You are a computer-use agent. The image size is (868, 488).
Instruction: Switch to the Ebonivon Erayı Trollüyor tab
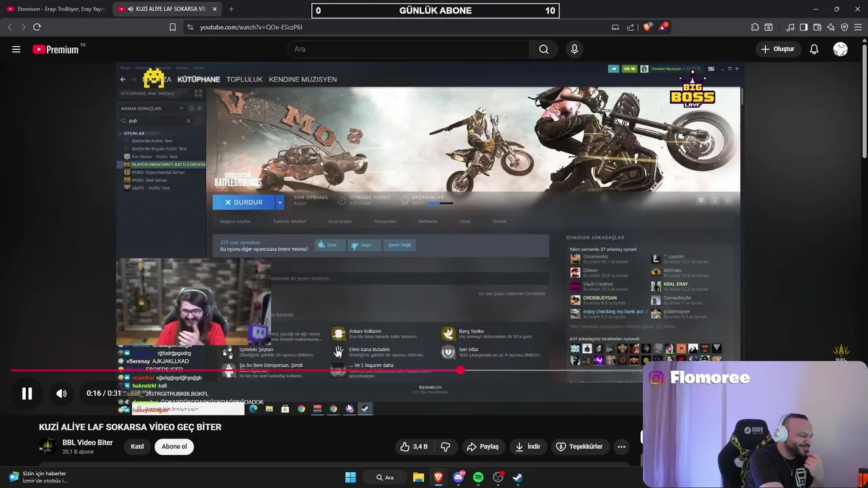click(56, 9)
